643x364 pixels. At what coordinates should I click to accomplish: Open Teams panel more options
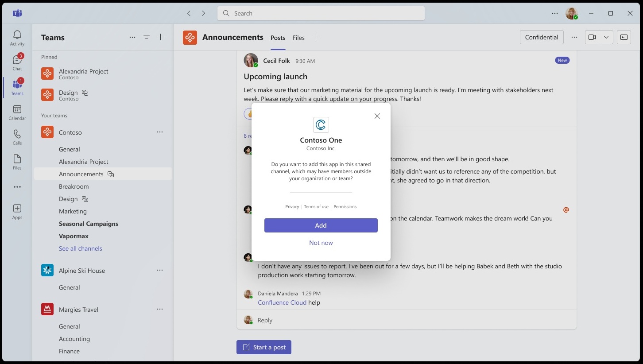pos(132,37)
